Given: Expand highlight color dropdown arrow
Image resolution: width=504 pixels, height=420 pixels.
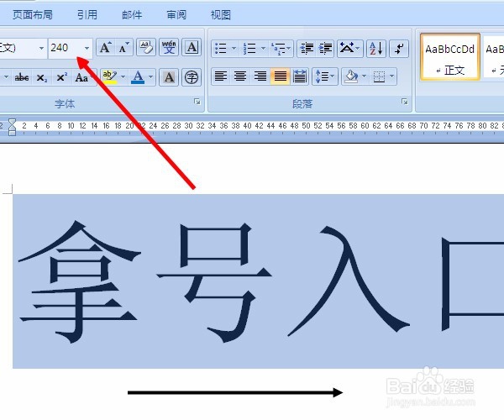Looking at the screenshot, I should coord(123,77).
